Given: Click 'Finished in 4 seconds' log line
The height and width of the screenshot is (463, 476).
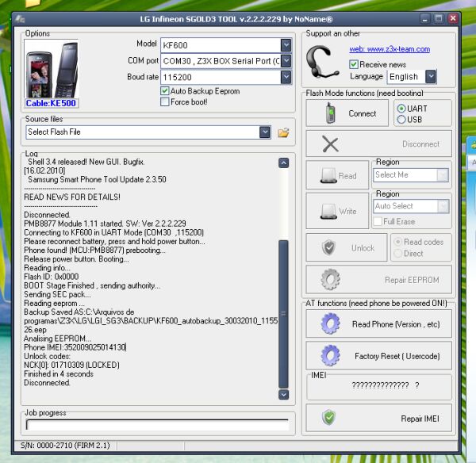Looking at the screenshot, I should click(59, 373).
